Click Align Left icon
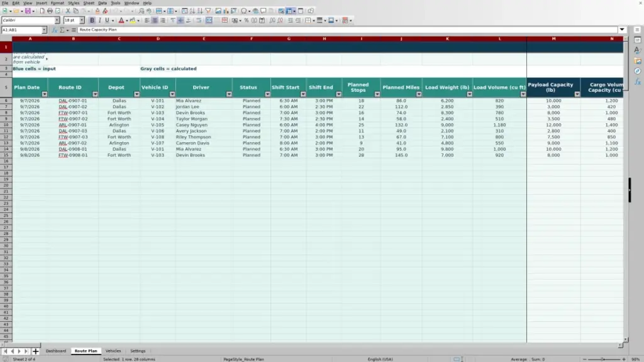 click(147, 20)
